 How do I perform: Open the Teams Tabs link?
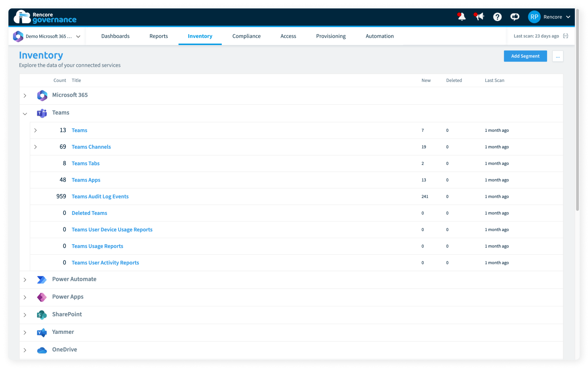pyautogui.click(x=86, y=164)
